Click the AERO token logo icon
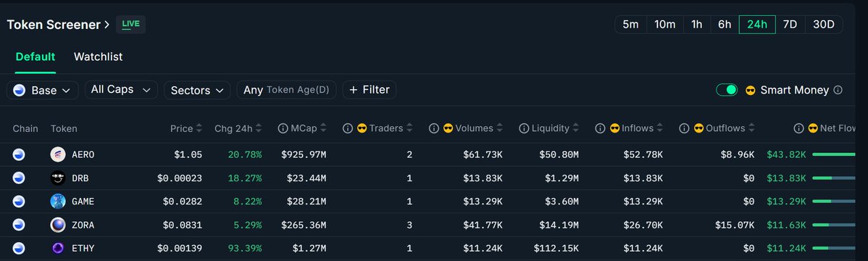The width and height of the screenshot is (868, 261). pos(57,154)
